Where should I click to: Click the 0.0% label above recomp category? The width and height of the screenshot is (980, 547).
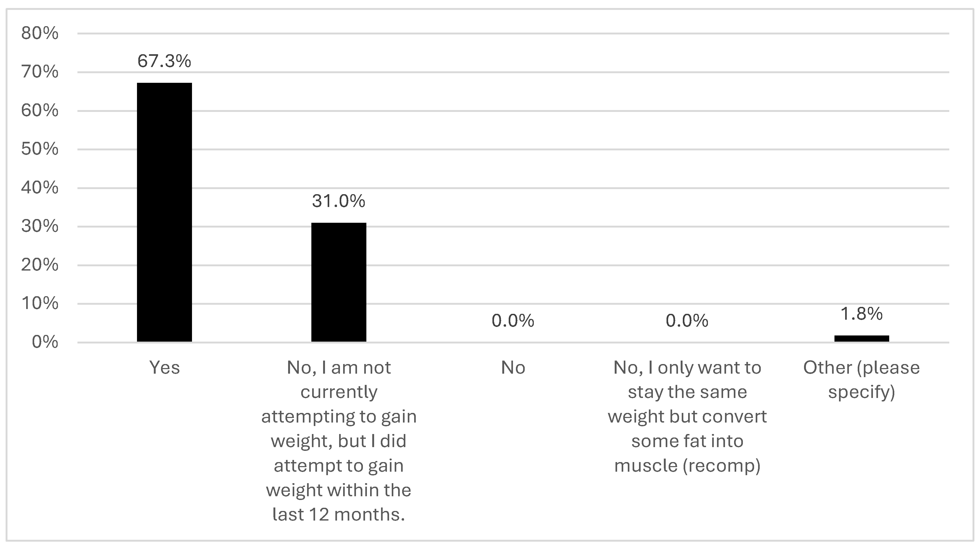click(687, 321)
